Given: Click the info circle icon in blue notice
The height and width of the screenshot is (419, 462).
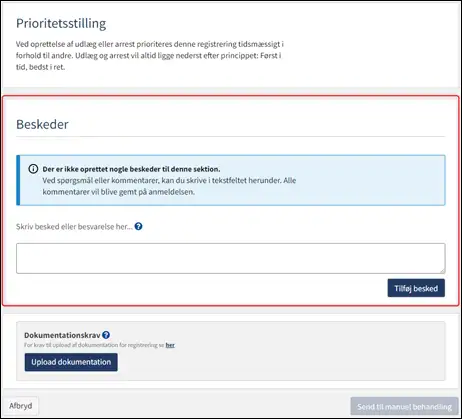Looking at the screenshot, I should (33, 169).
